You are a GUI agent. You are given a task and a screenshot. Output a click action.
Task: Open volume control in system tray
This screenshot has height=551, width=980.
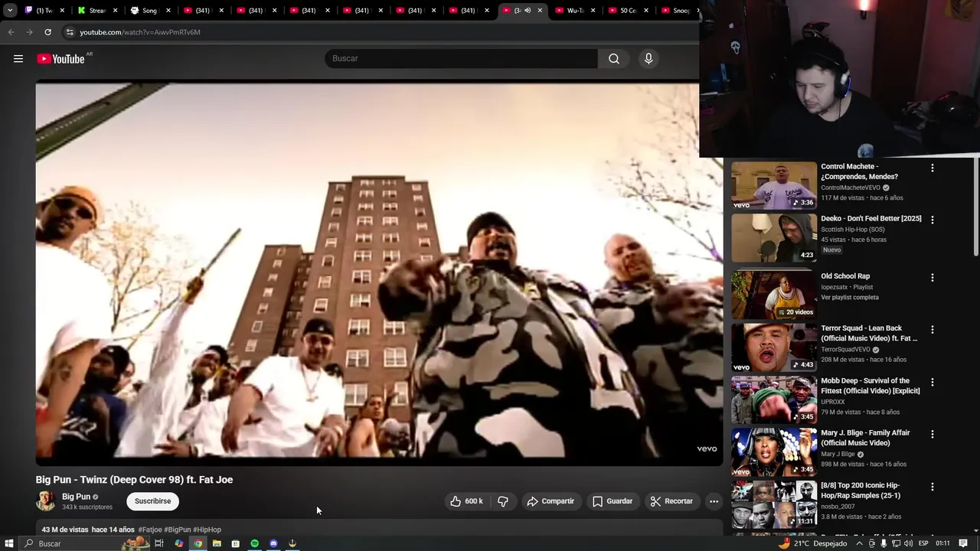[x=909, y=543]
